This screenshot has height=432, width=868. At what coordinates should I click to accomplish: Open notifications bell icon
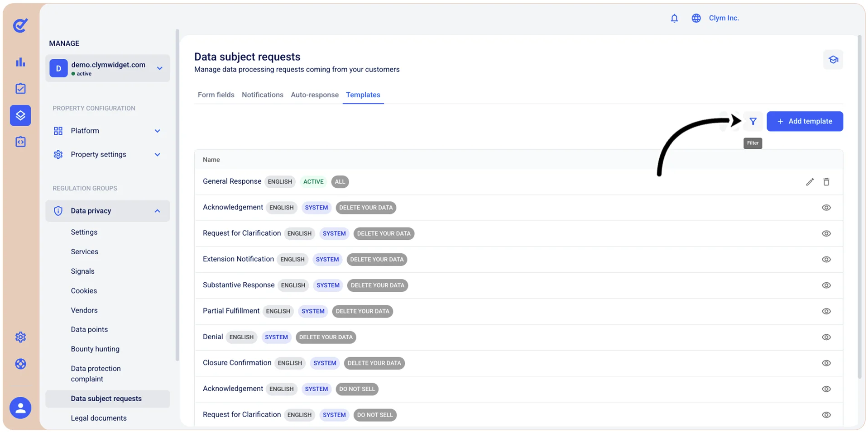point(674,18)
